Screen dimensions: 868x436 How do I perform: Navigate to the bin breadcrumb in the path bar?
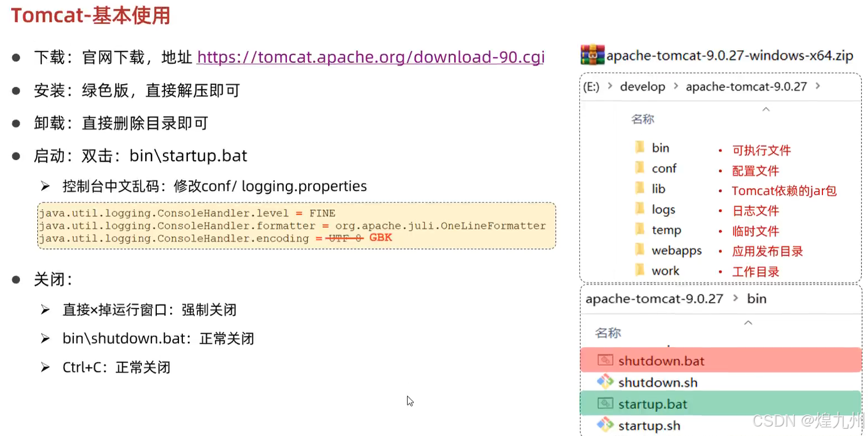[x=756, y=298]
